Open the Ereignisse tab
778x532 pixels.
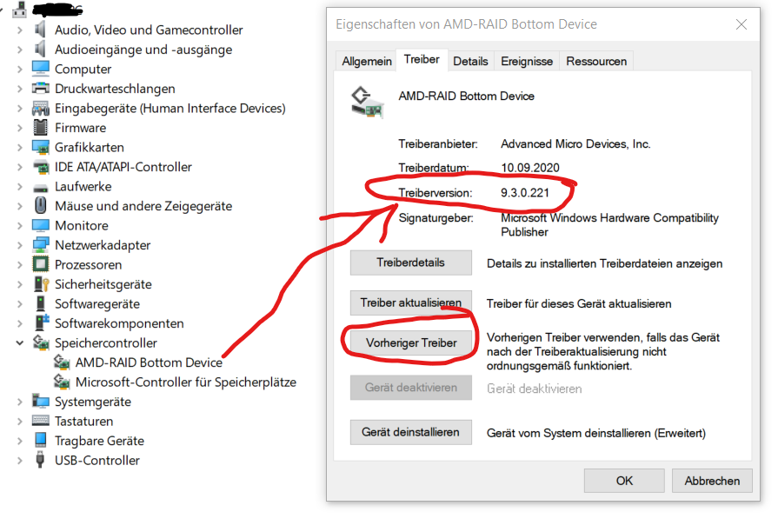point(527,61)
